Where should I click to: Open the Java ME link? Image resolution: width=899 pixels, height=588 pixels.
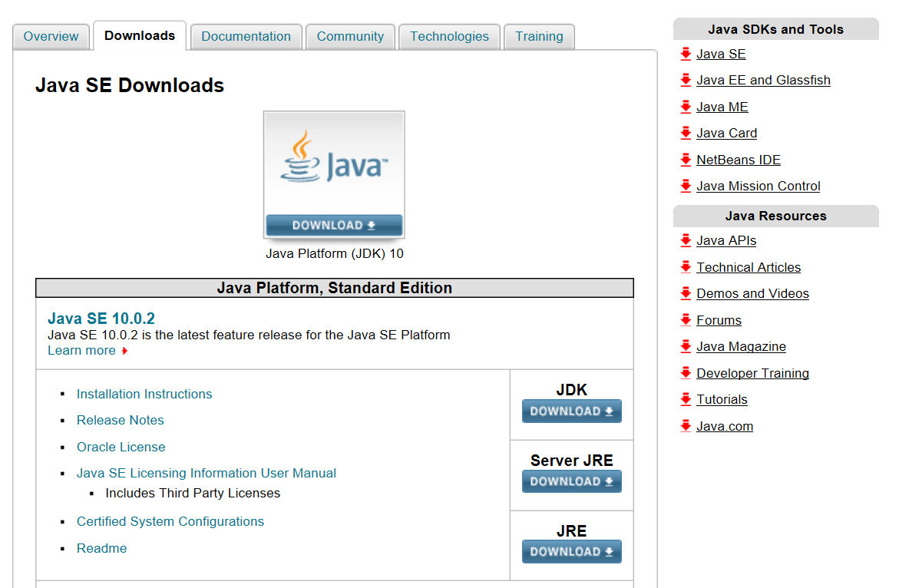tap(722, 107)
